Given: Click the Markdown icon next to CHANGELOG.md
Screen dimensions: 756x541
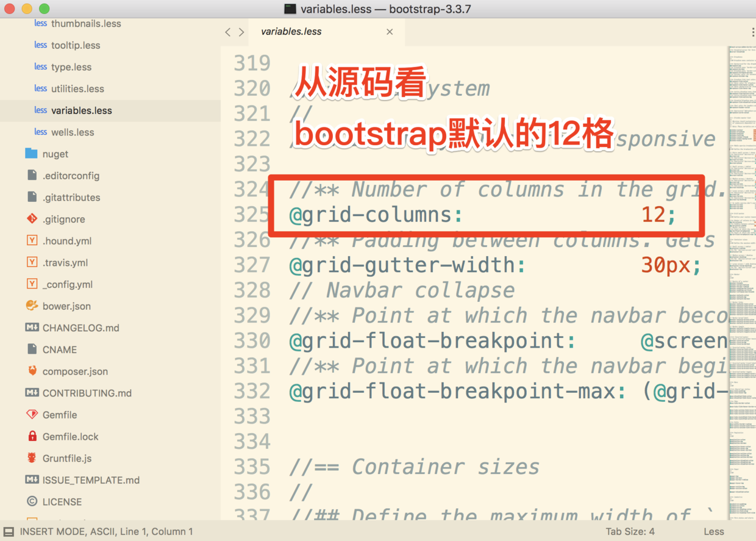Looking at the screenshot, I should click(x=31, y=328).
